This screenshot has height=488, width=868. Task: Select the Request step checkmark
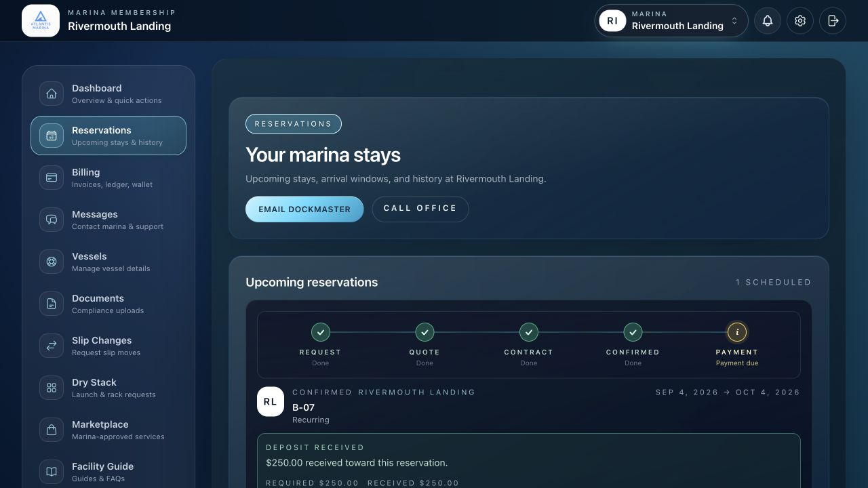point(321,332)
